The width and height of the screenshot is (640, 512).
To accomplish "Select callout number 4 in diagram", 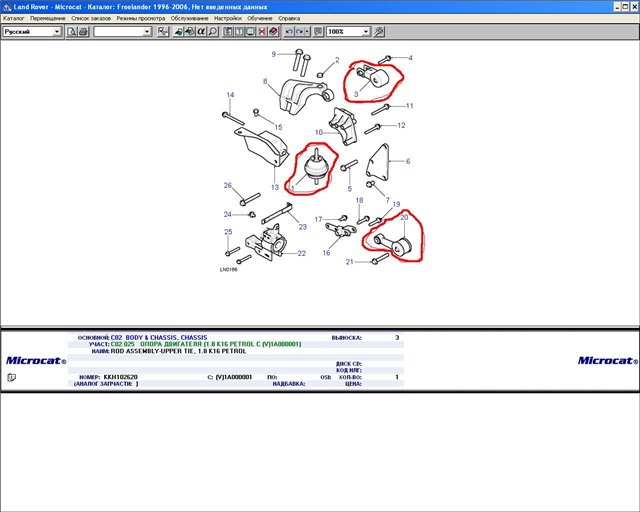I will (x=410, y=58).
